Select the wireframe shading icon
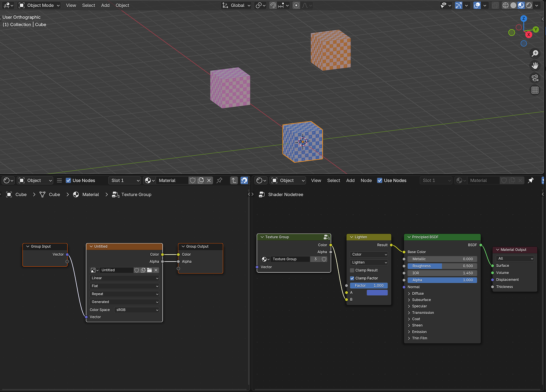The image size is (546, 392). (x=506, y=5)
